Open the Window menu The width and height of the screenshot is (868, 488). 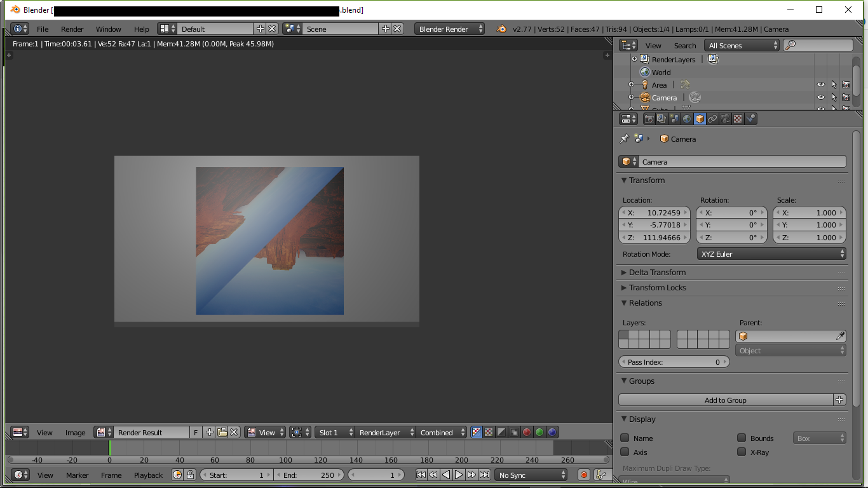pyautogui.click(x=109, y=29)
